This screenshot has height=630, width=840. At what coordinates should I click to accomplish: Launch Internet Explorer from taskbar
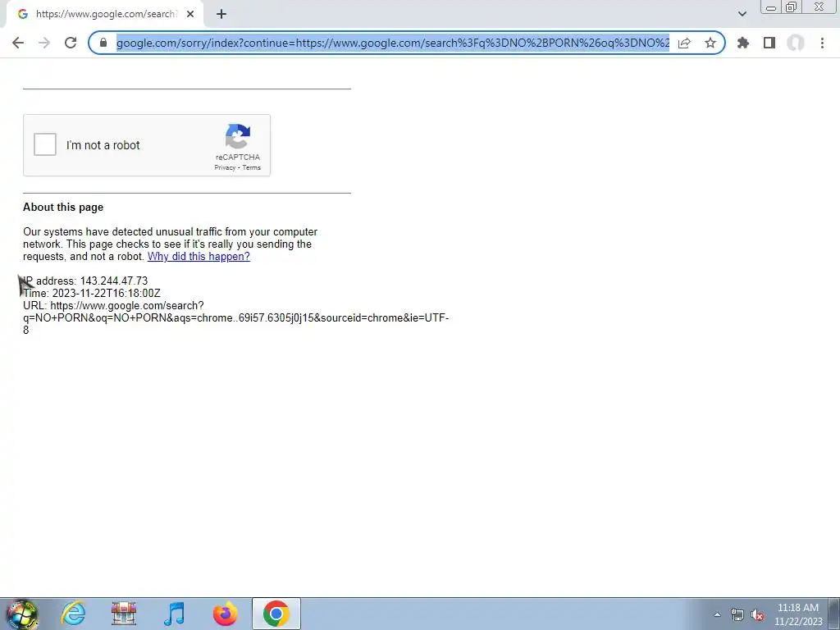pyautogui.click(x=73, y=614)
